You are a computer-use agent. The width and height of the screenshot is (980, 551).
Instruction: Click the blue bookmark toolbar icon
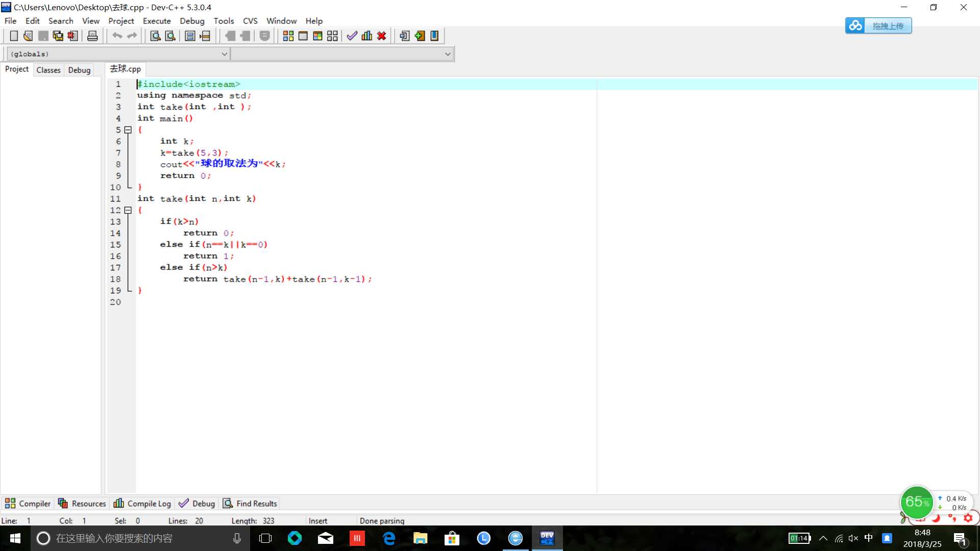tap(434, 36)
